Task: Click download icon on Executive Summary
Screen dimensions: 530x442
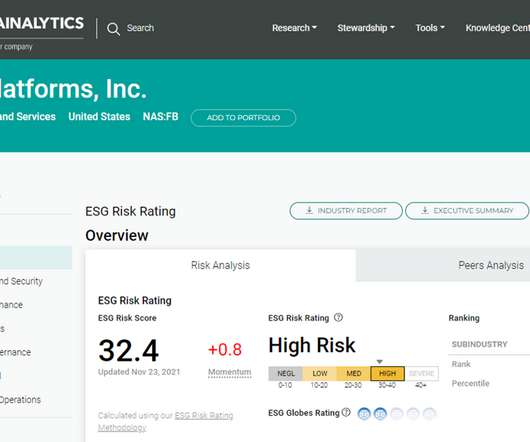Action: (425, 211)
